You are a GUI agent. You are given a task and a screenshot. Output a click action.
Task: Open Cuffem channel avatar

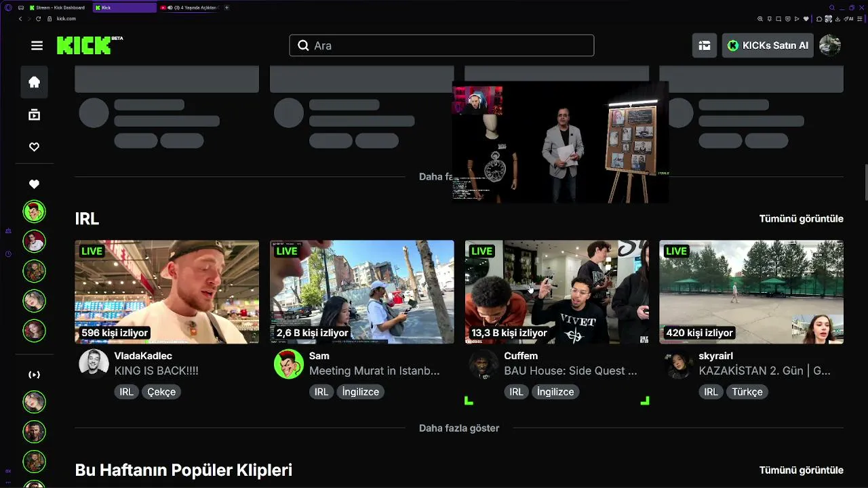tap(483, 363)
